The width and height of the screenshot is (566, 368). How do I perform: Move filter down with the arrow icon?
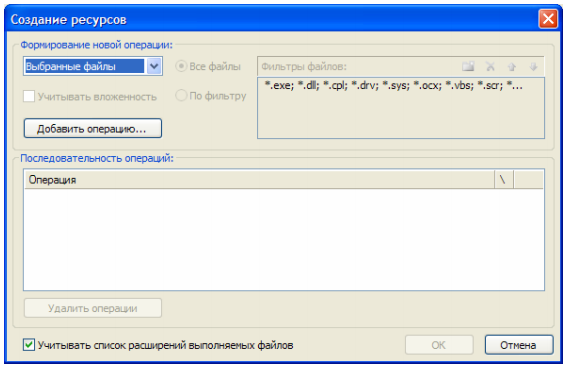pos(534,66)
